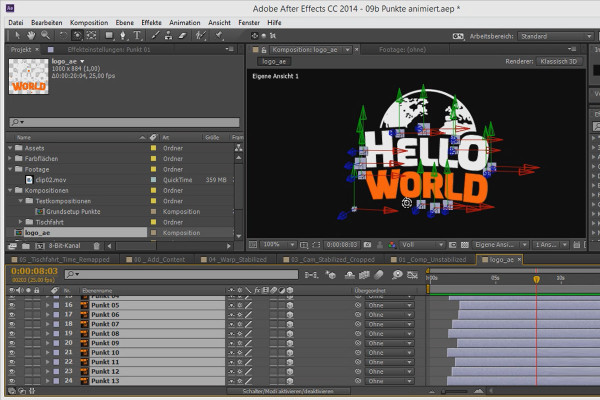The image size is (600, 400).
Task: Select the Text tool
Action: coord(137,36)
